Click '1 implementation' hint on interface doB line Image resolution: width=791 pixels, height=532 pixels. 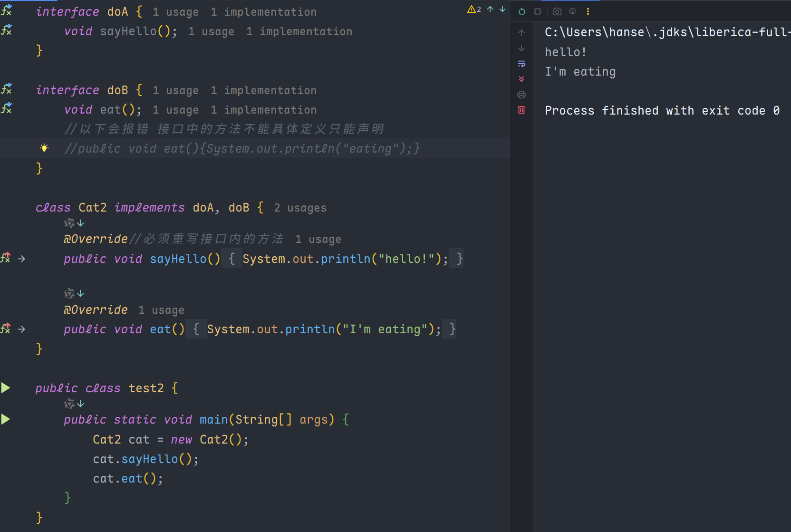coord(264,91)
